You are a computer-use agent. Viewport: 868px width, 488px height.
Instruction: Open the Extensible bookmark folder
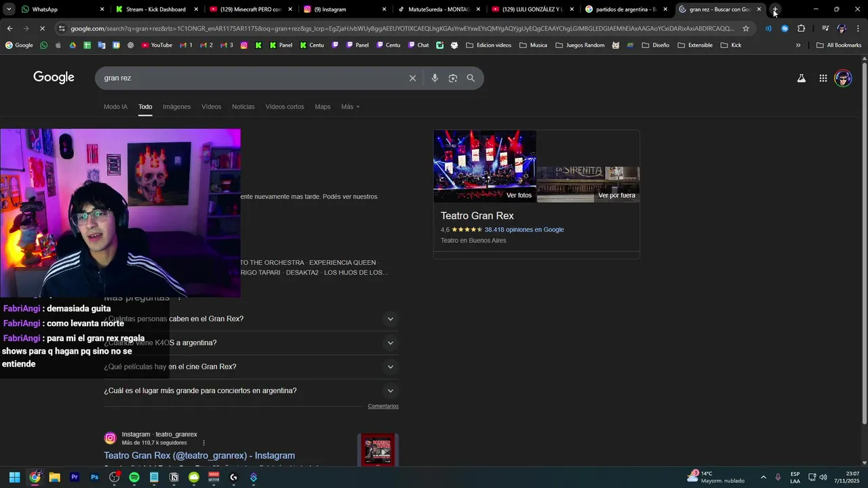695,45
